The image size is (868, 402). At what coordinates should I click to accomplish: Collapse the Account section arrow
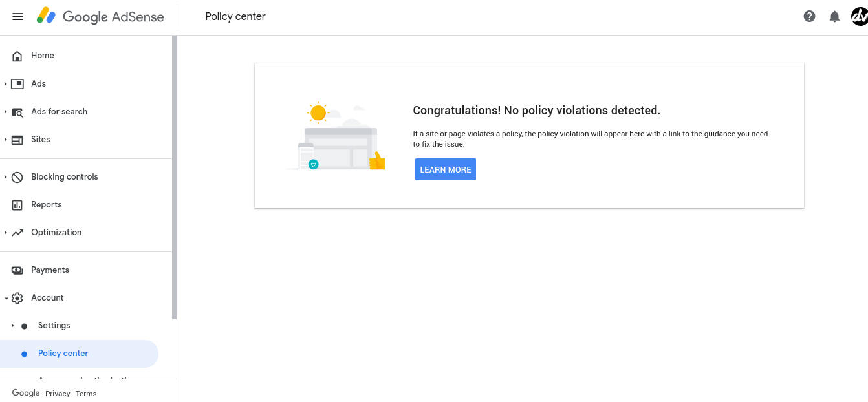[x=6, y=298]
